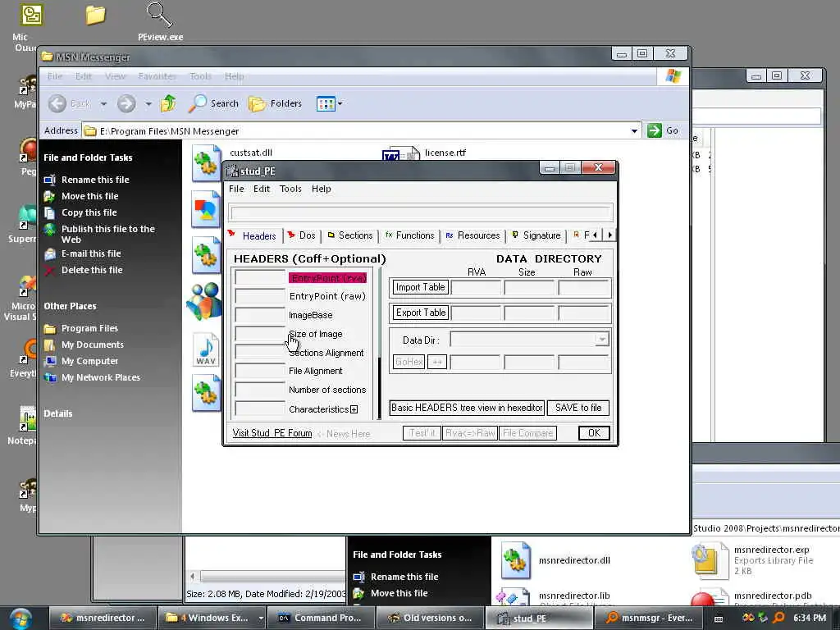Open stud_PE File menu
The height and width of the screenshot is (630, 840).
[236, 189]
